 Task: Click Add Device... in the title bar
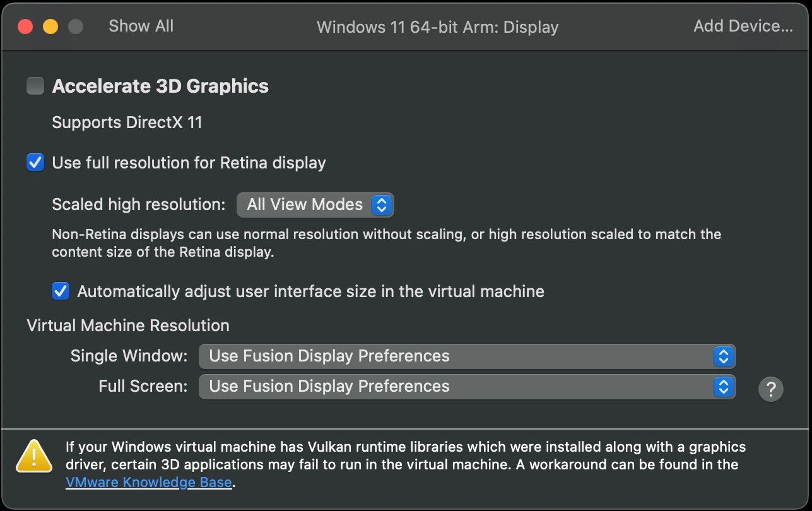(743, 26)
